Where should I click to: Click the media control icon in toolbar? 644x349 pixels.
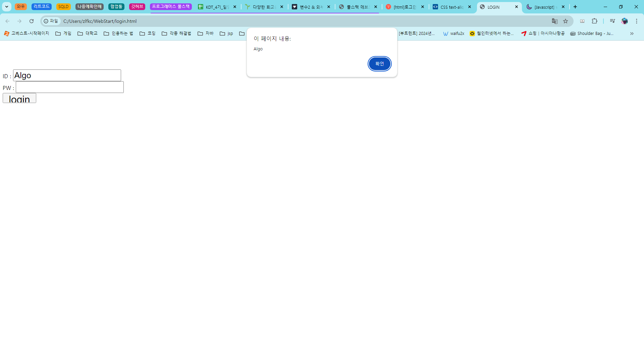(612, 21)
